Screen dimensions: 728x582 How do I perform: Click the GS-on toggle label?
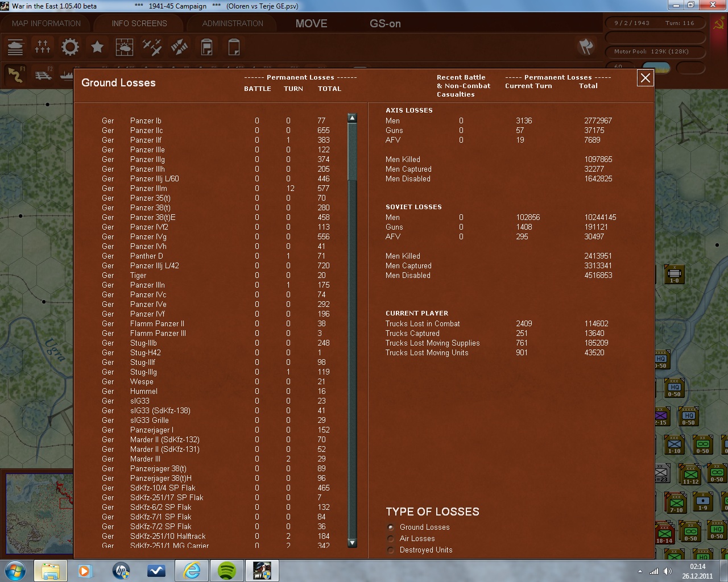click(385, 23)
